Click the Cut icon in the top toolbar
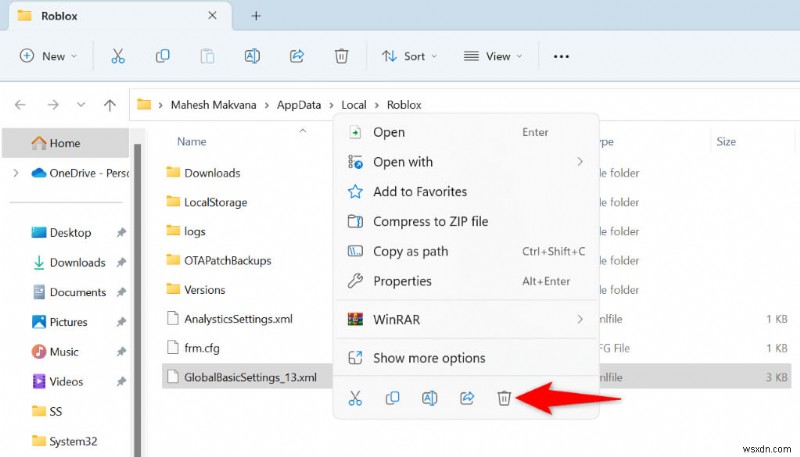 tap(118, 56)
